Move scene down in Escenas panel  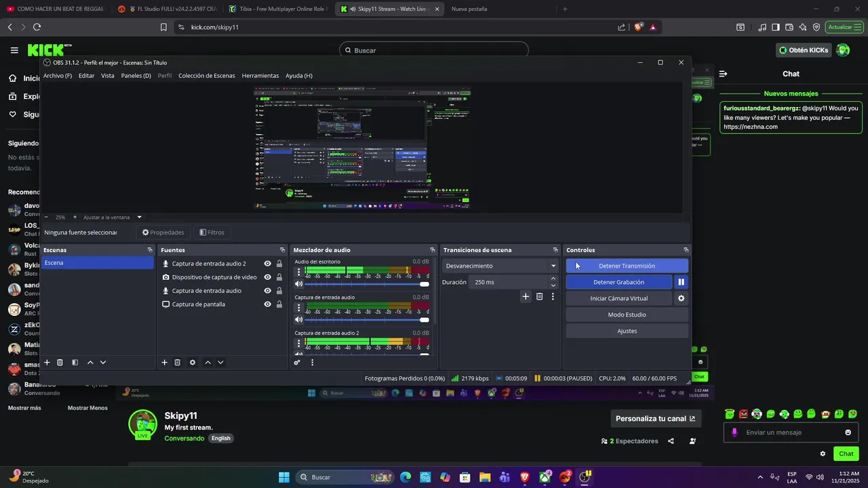[103, 363]
